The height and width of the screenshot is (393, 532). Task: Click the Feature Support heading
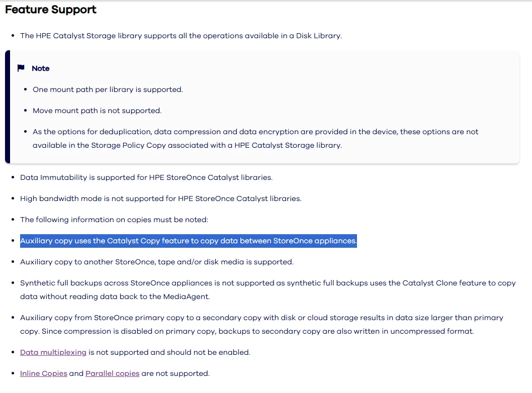(x=51, y=10)
